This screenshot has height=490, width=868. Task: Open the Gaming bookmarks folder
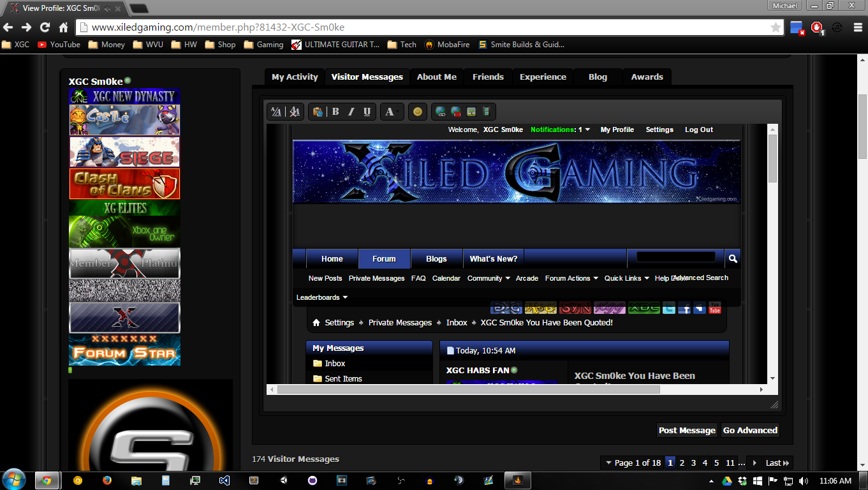click(x=263, y=45)
